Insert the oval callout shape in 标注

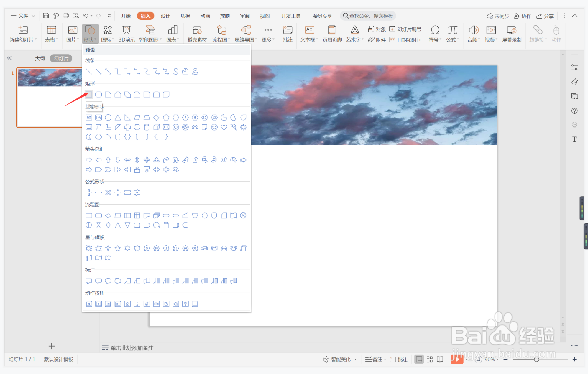[x=108, y=281]
